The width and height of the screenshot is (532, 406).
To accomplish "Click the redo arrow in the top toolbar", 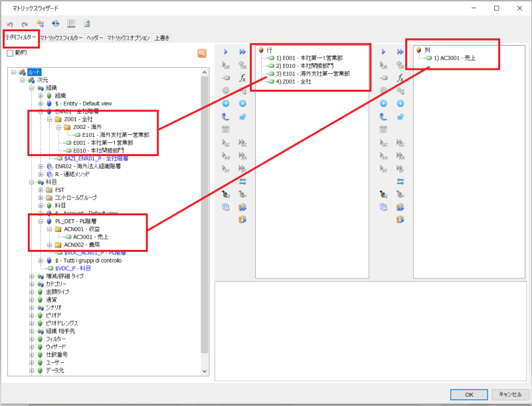I will coord(25,24).
